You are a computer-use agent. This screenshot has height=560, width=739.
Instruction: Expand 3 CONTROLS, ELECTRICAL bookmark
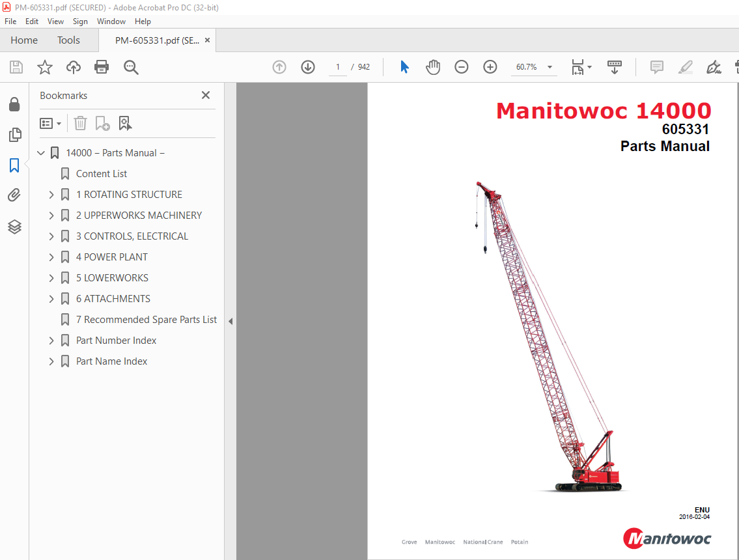point(51,236)
